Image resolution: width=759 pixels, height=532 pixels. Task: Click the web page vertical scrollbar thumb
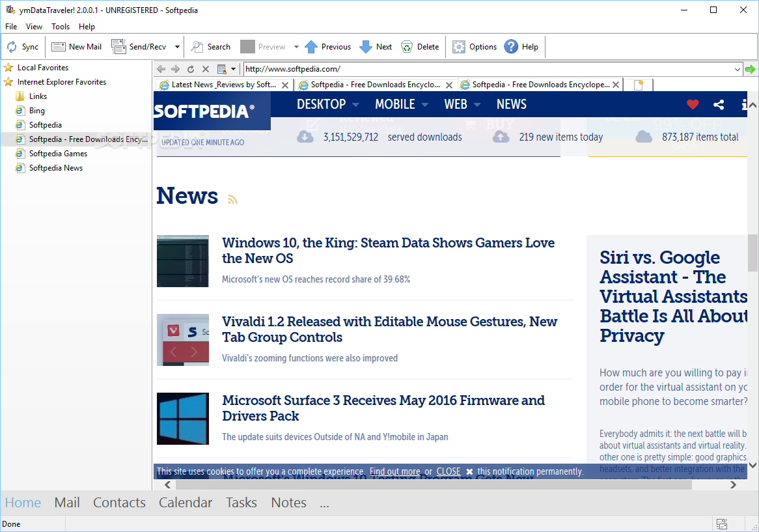point(752,253)
